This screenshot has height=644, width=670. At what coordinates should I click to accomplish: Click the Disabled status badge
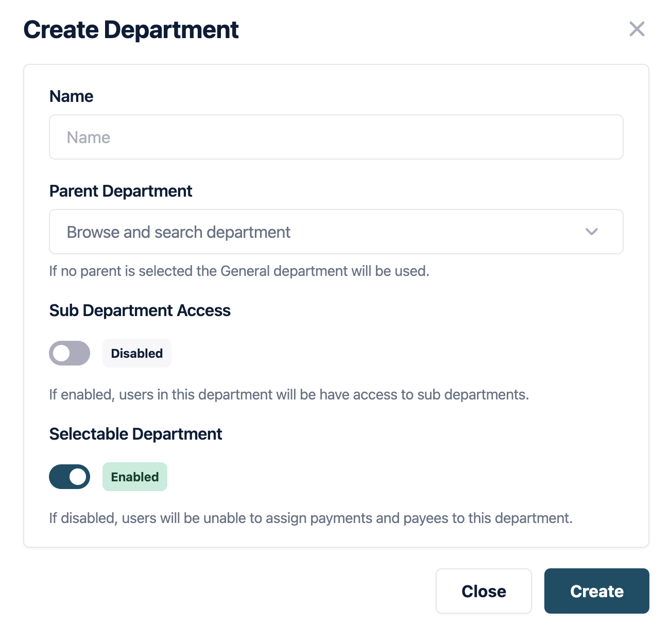tap(137, 353)
